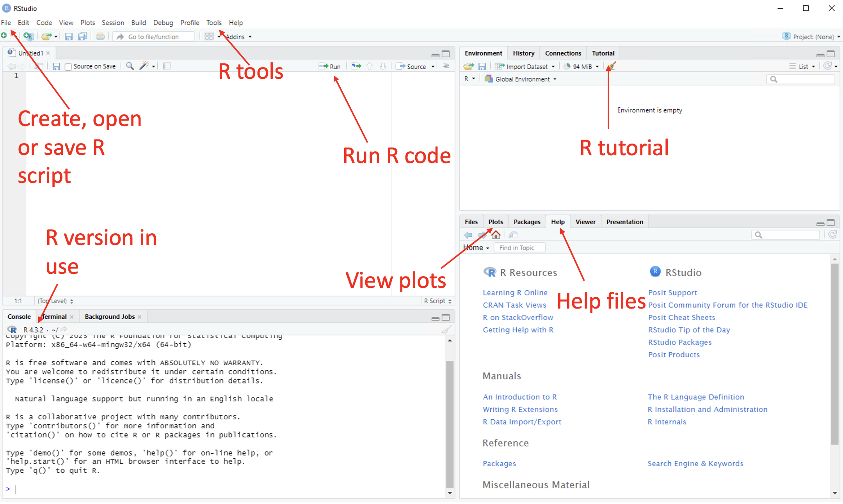This screenshot has height=504, width=843.
Task: Open the File menu
Action: coord(6,23)
